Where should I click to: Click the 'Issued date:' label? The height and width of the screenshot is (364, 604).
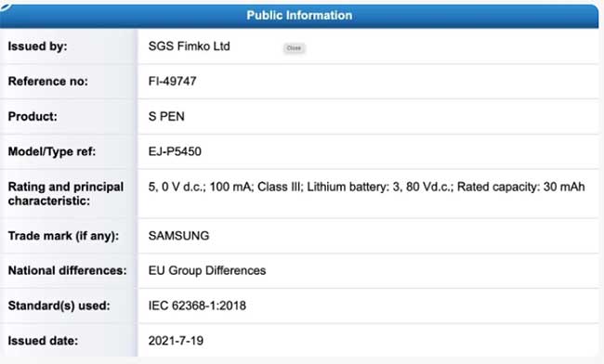[43, 341]
